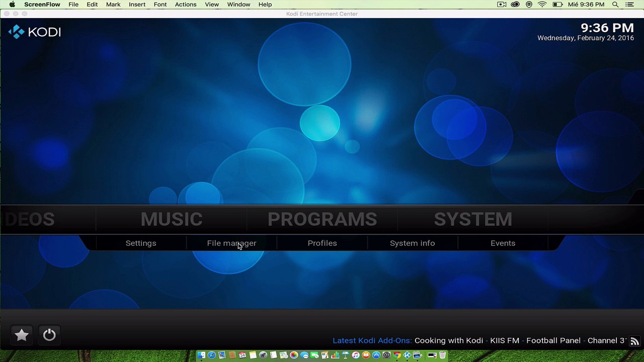
Task: Open Keynote in the Dock
Action: [x=346, y=355]
